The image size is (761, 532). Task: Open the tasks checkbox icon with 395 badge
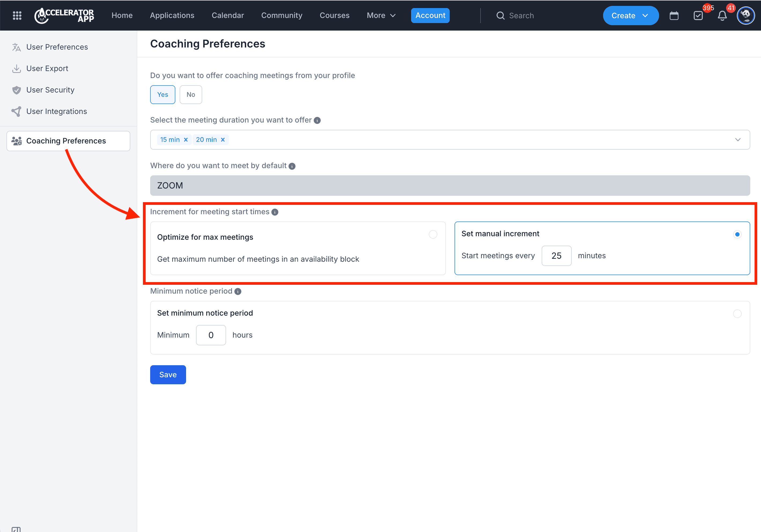tap(698, 16)
